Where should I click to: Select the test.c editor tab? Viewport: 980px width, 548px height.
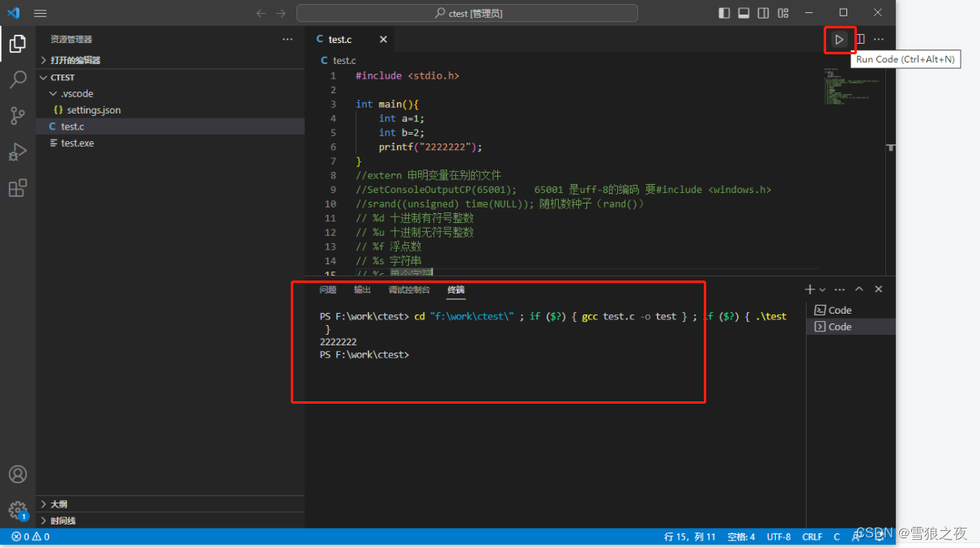click(351, 39)
